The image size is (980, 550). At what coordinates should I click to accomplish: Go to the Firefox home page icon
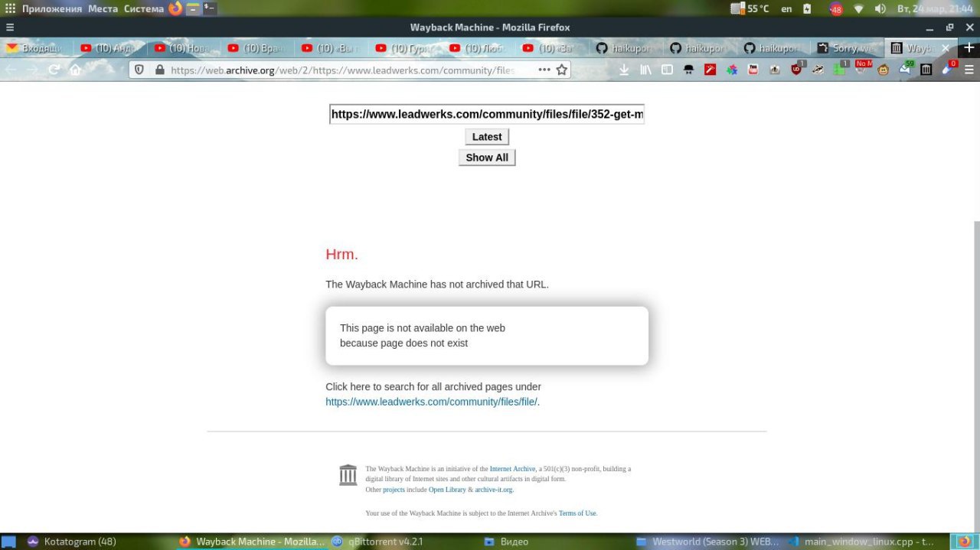(x=75, y=70)
